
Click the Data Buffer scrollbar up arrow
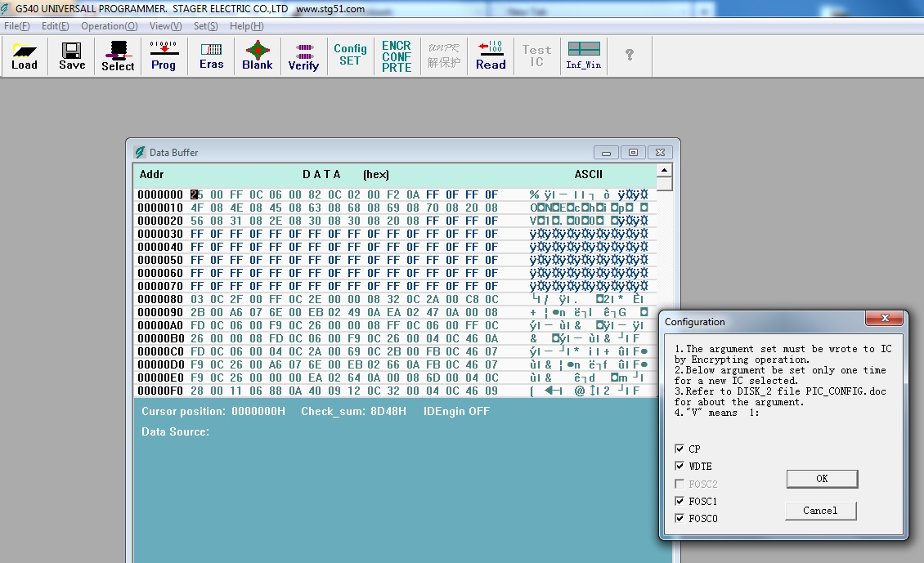[665, 171]
